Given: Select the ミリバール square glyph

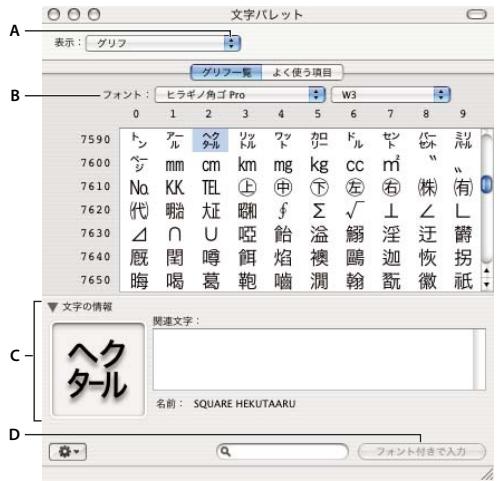Looking at the screenshot, I should click(x=463, y=140).
